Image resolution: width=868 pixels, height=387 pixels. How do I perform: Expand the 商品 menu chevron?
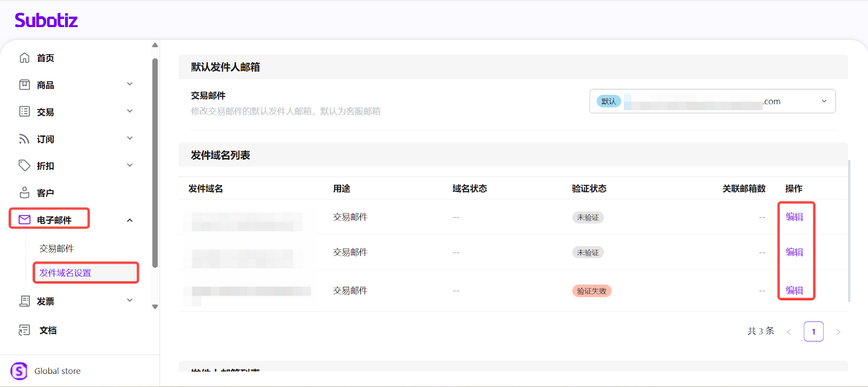[130, 84]
